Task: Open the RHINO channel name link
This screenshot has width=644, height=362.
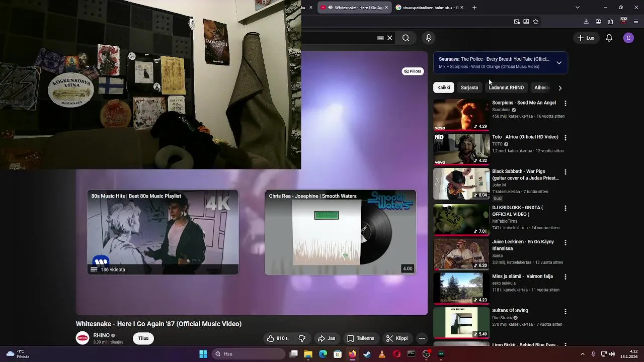Action: 101,335
